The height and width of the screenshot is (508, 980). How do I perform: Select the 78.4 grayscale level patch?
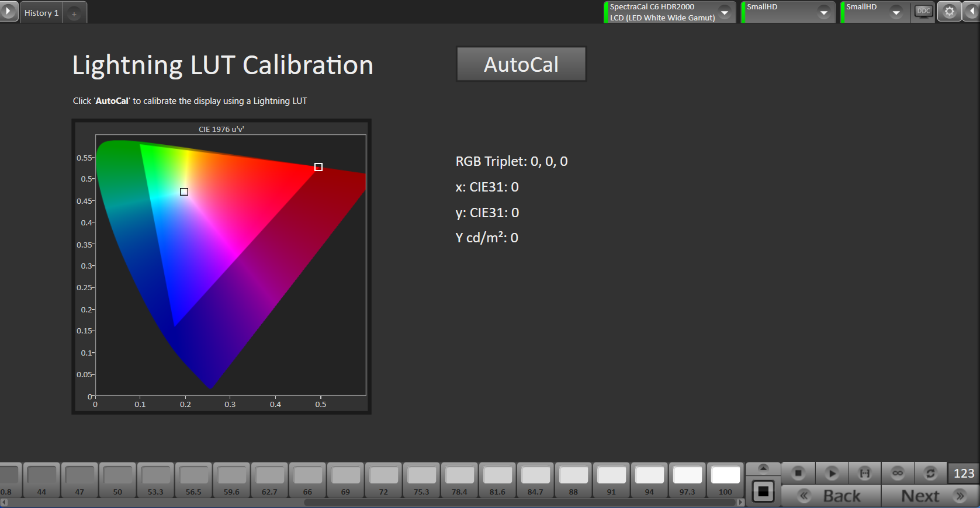click(x=459, y=480)
